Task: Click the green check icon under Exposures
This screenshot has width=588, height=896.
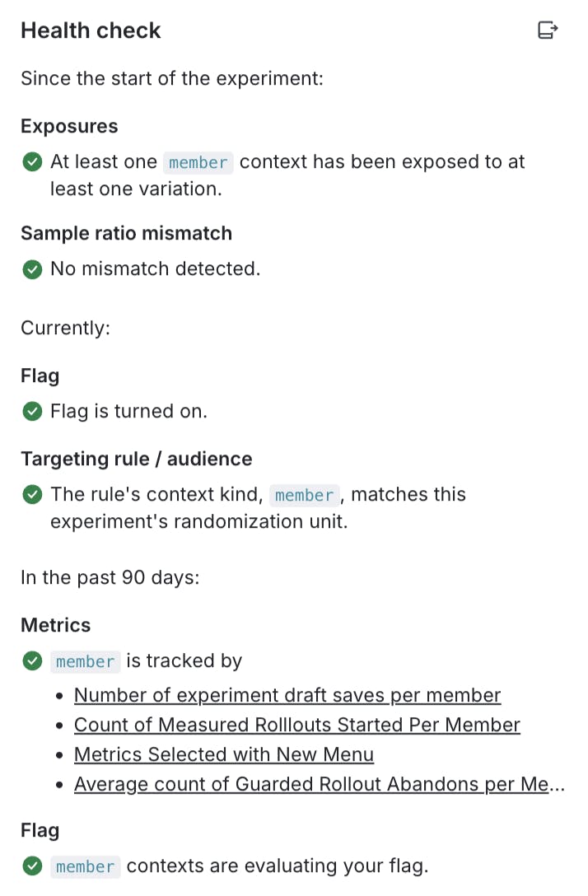Action: click(32, 162)
